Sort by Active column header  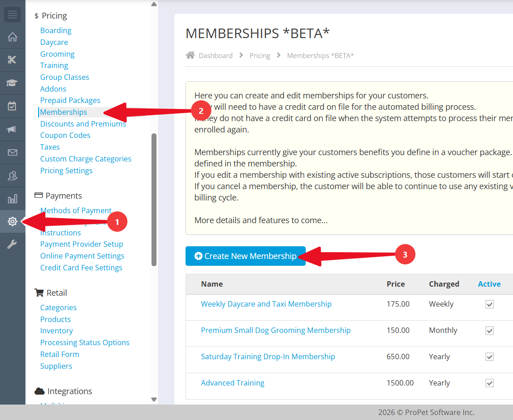click(x=489, y=284)
